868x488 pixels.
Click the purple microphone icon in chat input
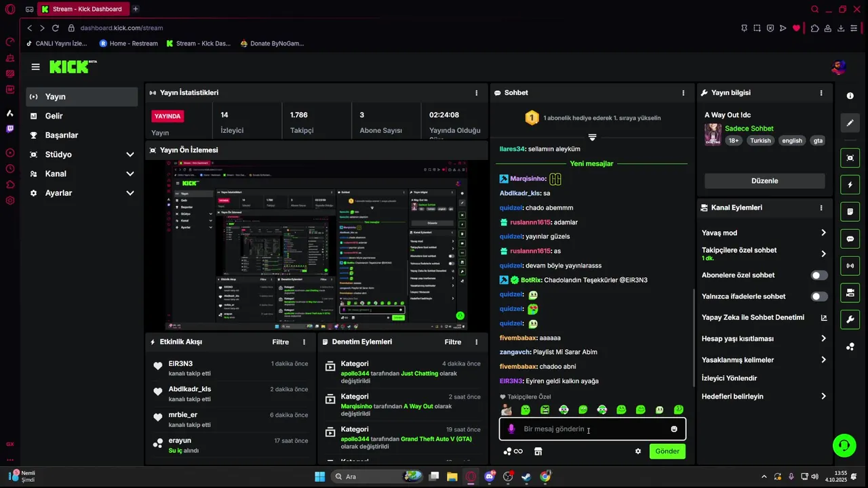pyautogui.click(x=511, y=429)
